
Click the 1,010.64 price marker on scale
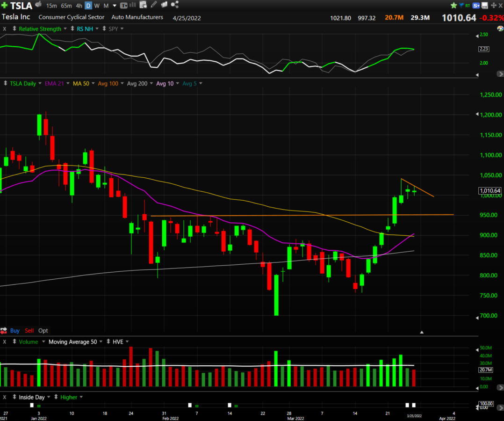490,191
